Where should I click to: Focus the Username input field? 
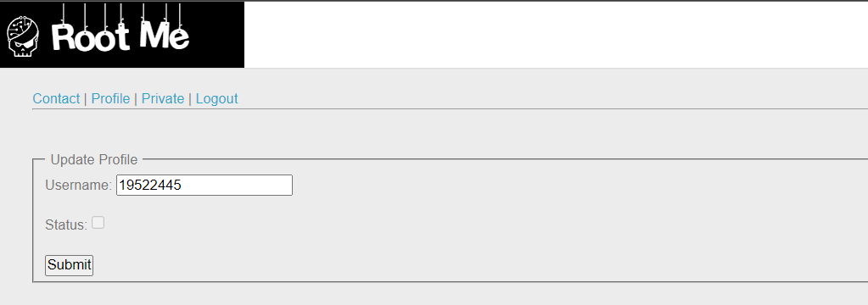(204, 185)
